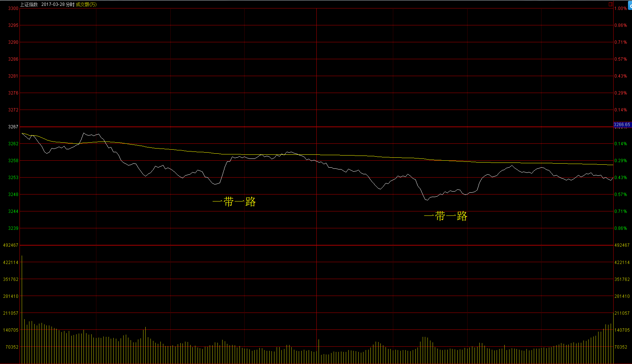Click the red 3295 label on left axis
This screenshot has height=364, width=632.
tap(13, 25)
